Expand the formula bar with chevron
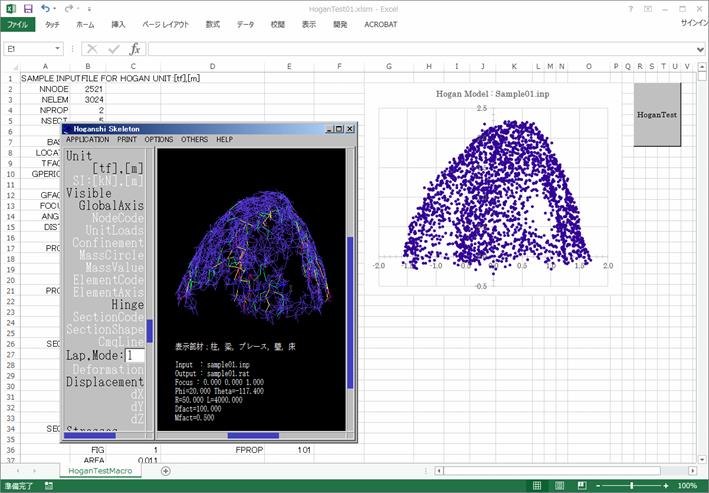Image resolution: width=709 pixels, height=493 pixels. click(x=700, y=49)
